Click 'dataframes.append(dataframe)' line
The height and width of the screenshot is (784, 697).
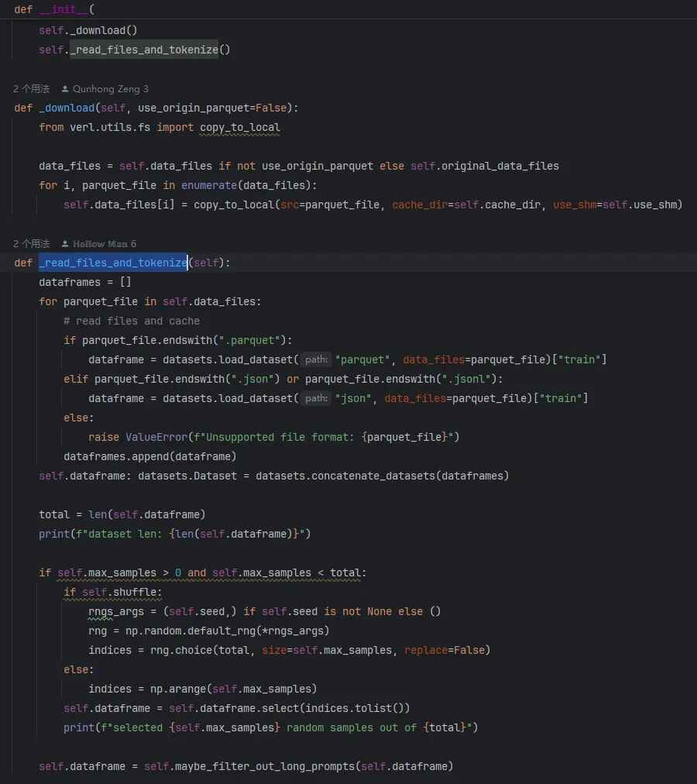[x=150, y=456]
